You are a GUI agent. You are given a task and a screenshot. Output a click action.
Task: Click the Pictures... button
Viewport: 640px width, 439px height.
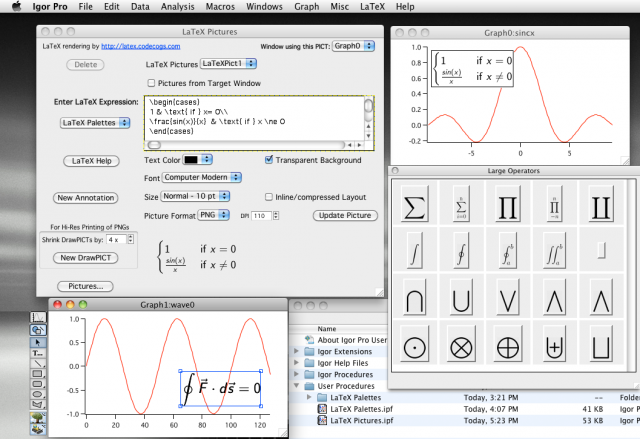85,286
